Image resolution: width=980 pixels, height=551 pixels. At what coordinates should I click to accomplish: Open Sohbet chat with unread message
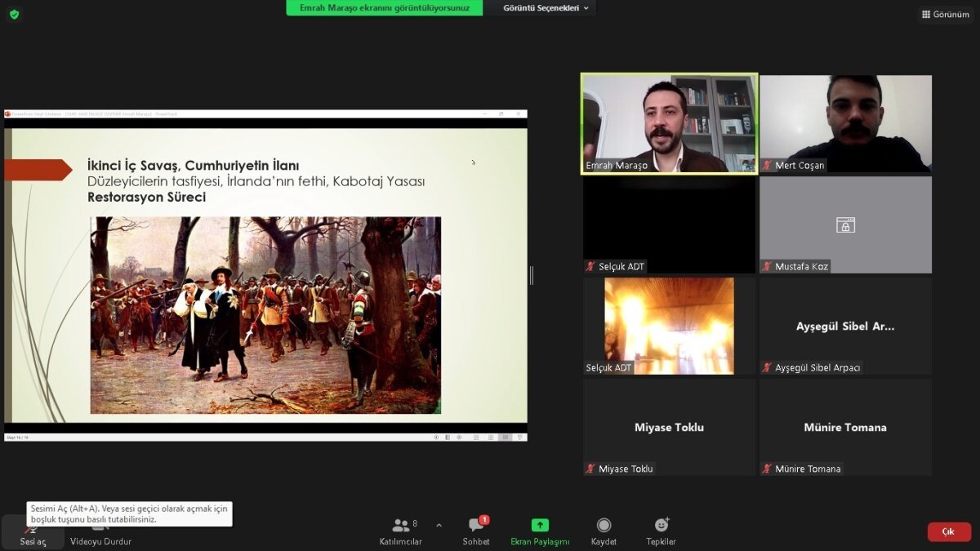(x=476, y=531)
